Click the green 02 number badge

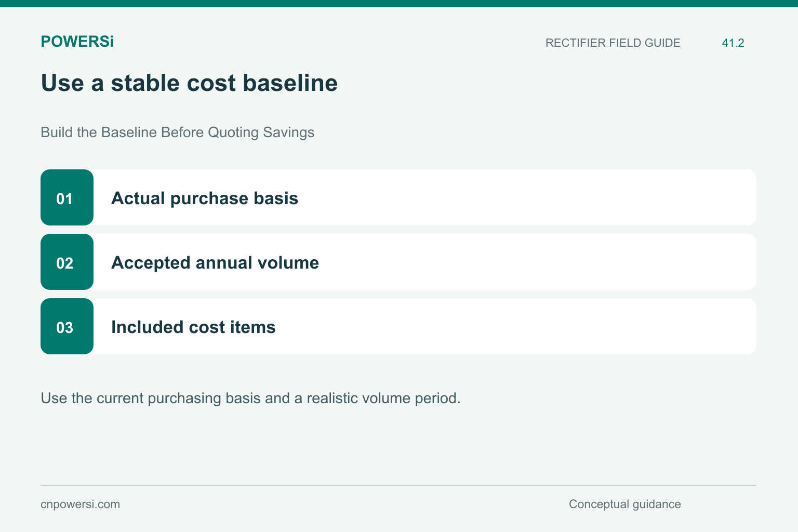[x=67, y=262]
